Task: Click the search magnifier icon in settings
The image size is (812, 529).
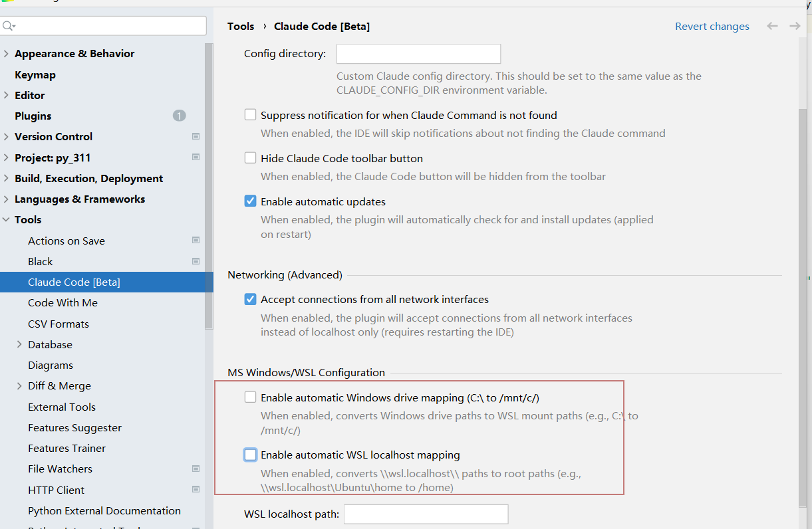Action: pos(9,26)
